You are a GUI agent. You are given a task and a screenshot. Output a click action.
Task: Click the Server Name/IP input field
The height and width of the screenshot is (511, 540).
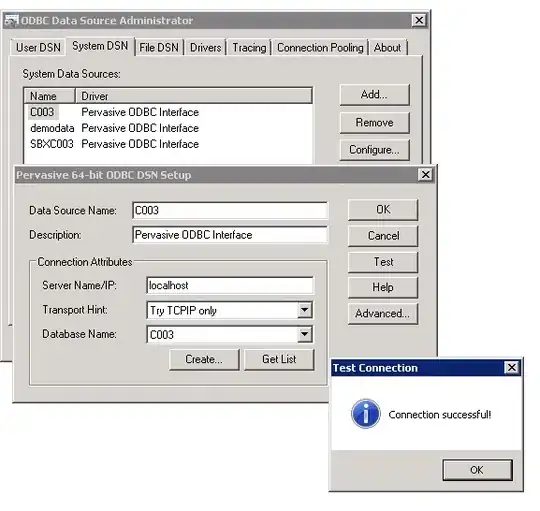coord(230,285)
